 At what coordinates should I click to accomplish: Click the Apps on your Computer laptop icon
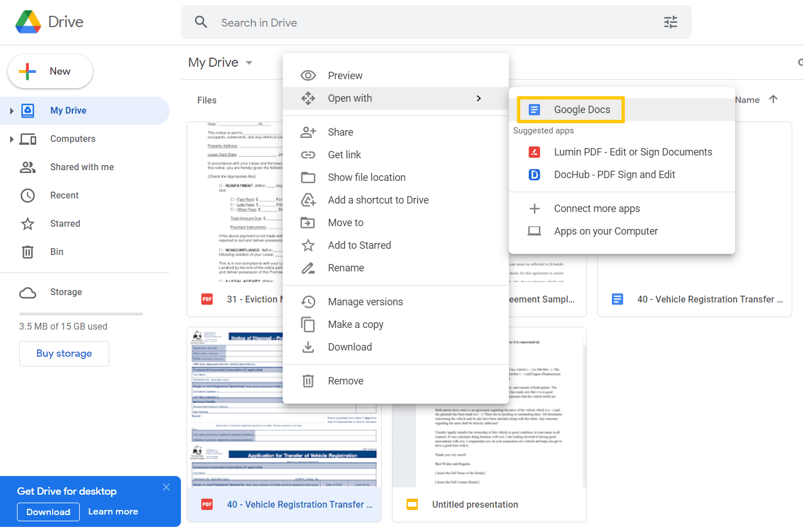(534, 231)
